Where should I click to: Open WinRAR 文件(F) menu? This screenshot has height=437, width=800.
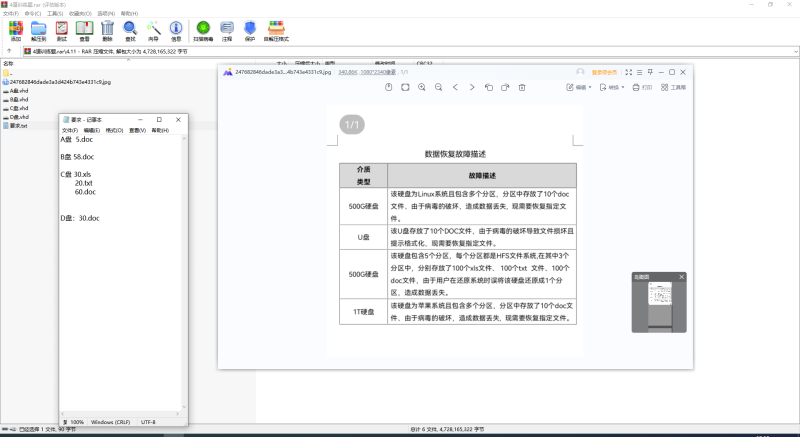tap(11, 14)
